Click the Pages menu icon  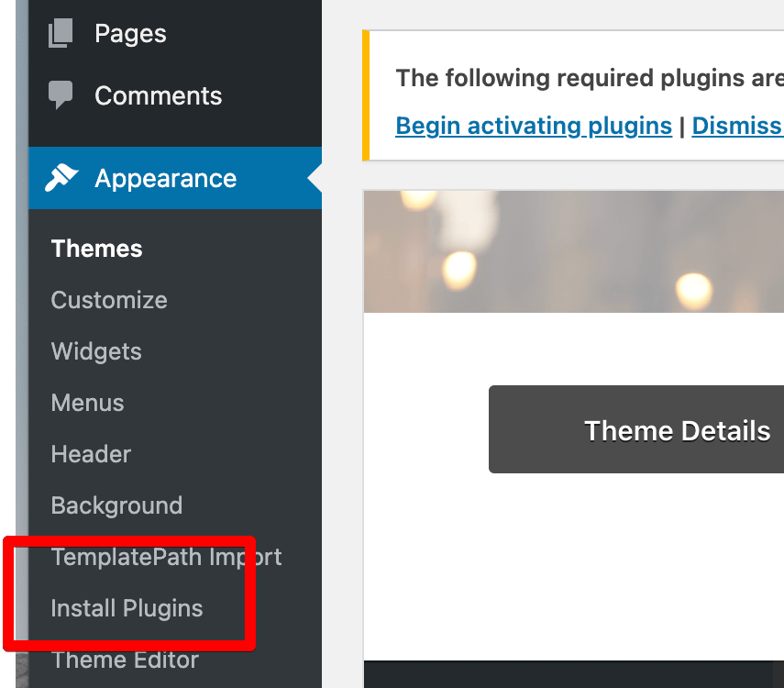(x=61, y=34)
